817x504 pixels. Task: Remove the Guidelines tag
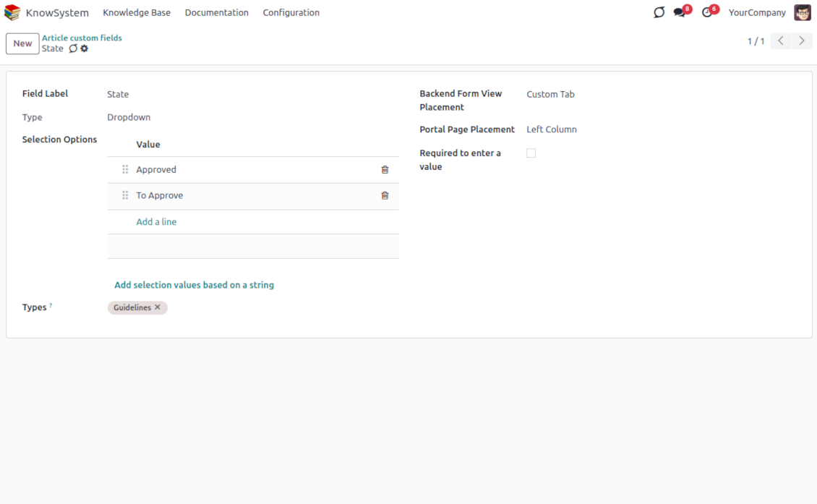(158, 307)
